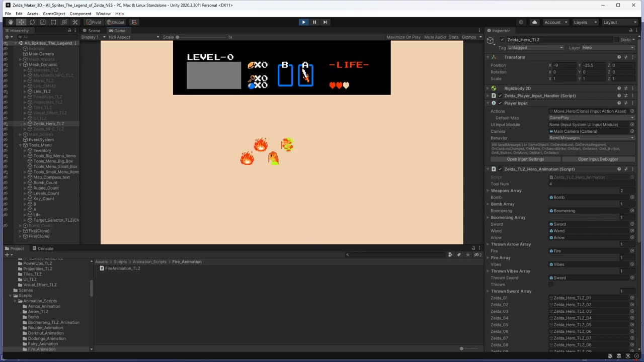Screen dimensions: 644x362
Task: Toggle the Thrown checkbox
Action: 551,285
